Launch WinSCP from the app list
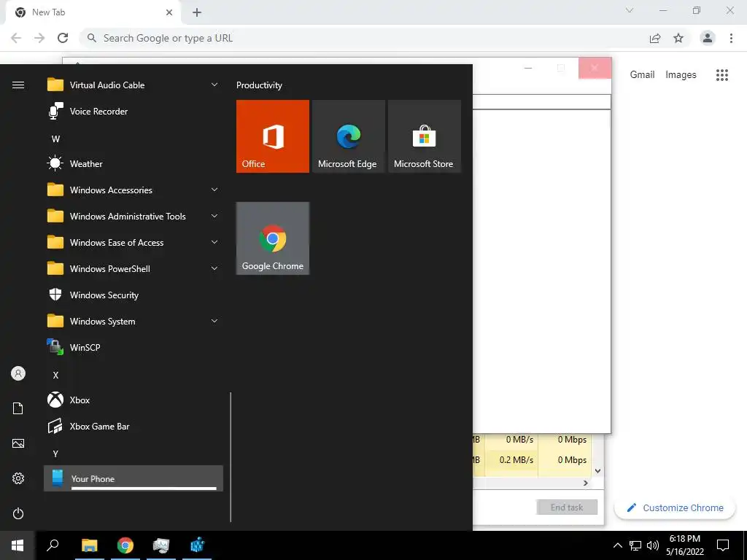Screen dimensions: 747x560 (133, 348)
